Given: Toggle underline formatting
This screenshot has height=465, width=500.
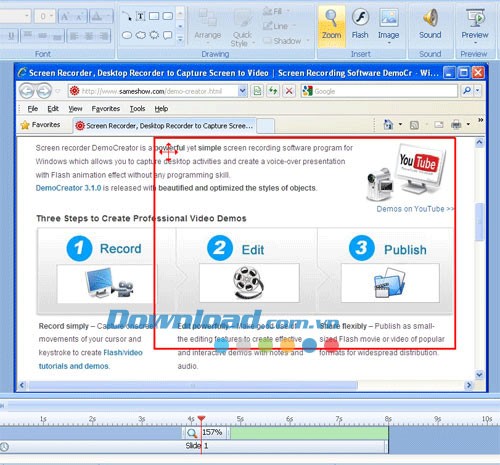Looking at the screenshot, I should [x=11, y=35].
